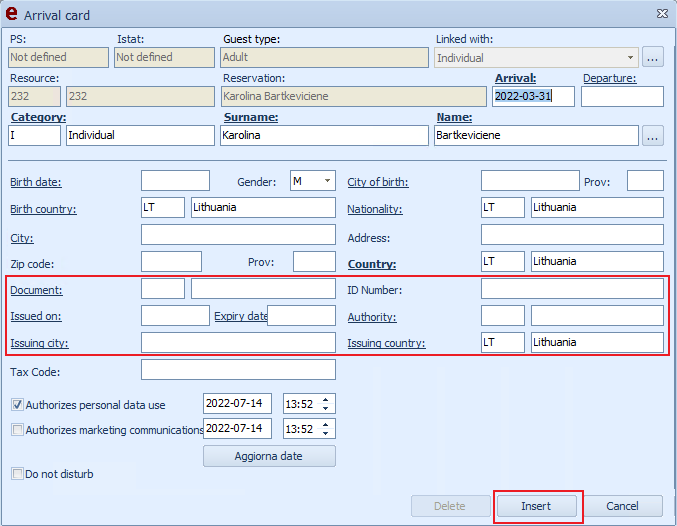Focus the Issuing city input
Viewport: 677px width, 526px height.
click(238, 342)
